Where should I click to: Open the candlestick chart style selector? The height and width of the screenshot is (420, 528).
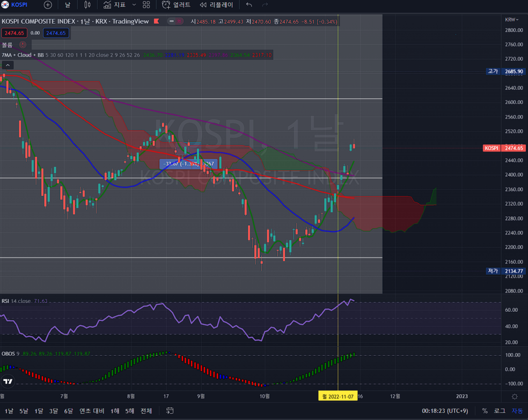(87, 5)
